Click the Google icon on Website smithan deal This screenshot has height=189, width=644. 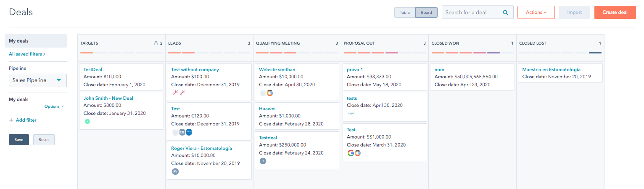(269, 93)
